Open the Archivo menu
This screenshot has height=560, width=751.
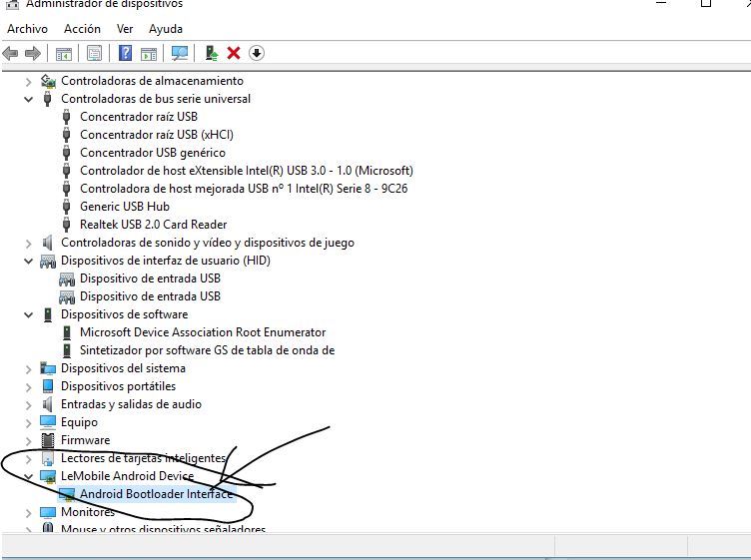(27, 29)
